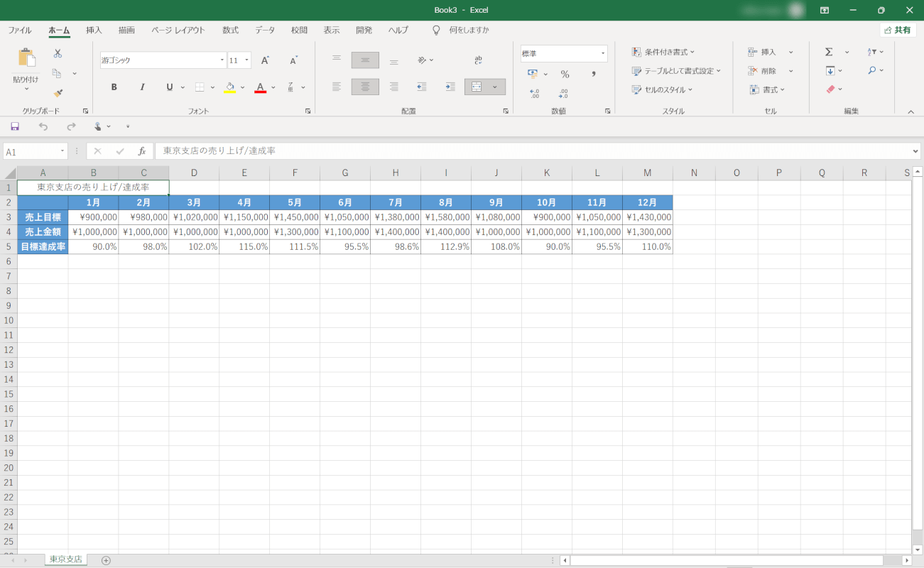Switch to the ページ レイアウト tab

pos(178,31)
